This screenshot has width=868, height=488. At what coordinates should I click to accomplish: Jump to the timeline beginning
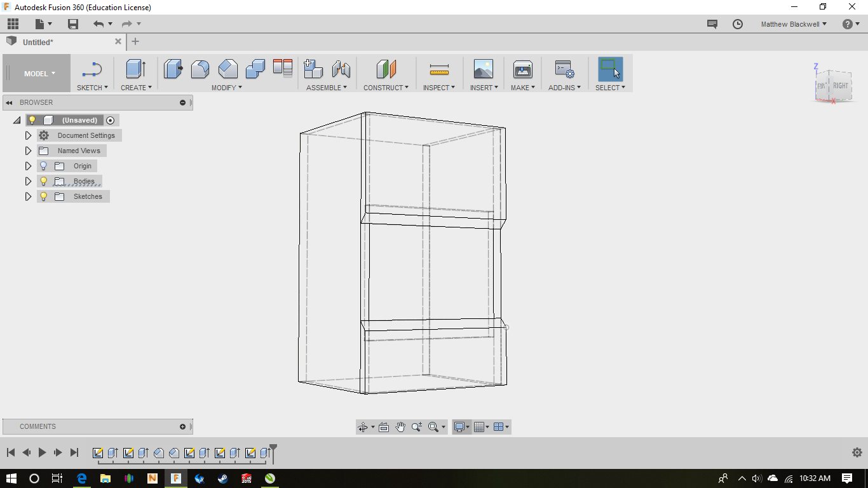coord(11,452)
